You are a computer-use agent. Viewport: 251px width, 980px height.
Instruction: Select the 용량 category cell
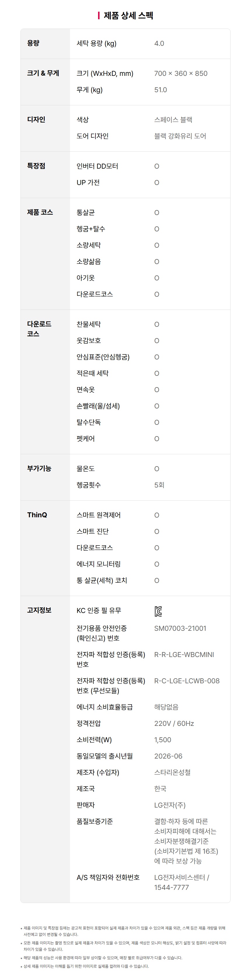45,44
